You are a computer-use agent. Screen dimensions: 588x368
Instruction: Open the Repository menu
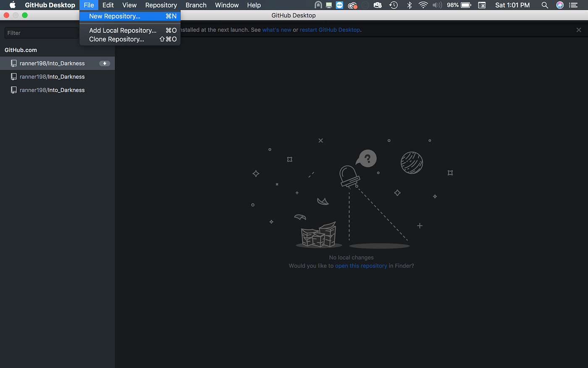tap(161, 5)
